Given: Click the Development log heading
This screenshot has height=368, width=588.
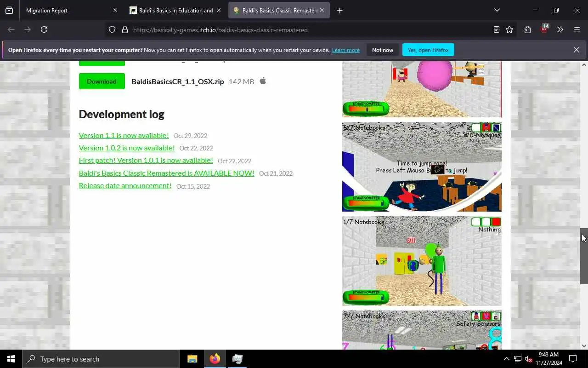Looking at the screenshot, I should tap(122, 114).
